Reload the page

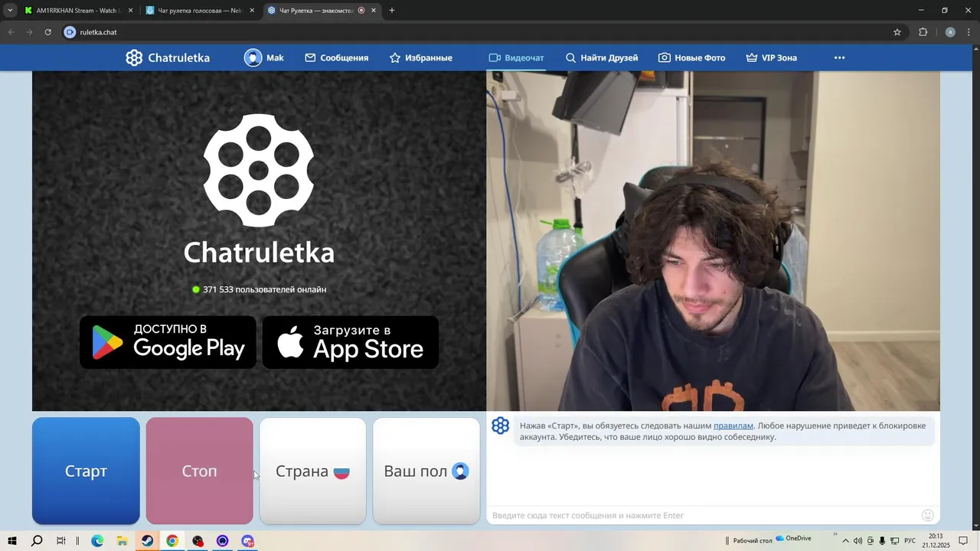pos(47,32)
